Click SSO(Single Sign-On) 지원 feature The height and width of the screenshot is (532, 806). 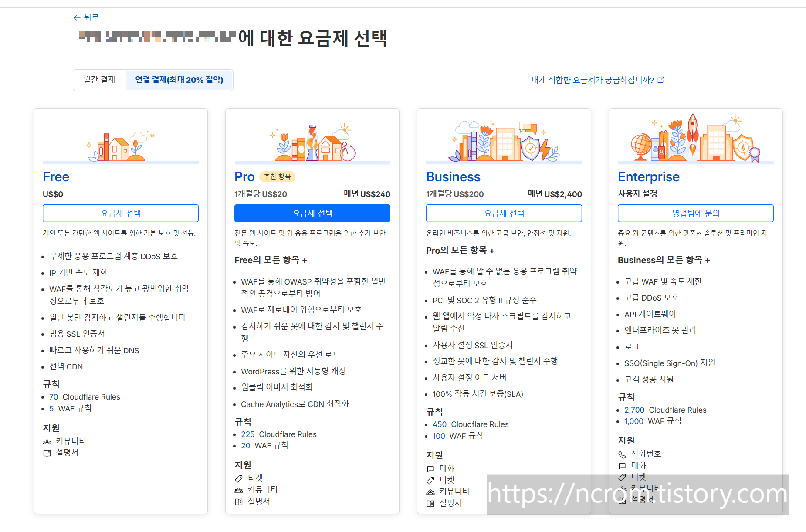pos(670,363)
